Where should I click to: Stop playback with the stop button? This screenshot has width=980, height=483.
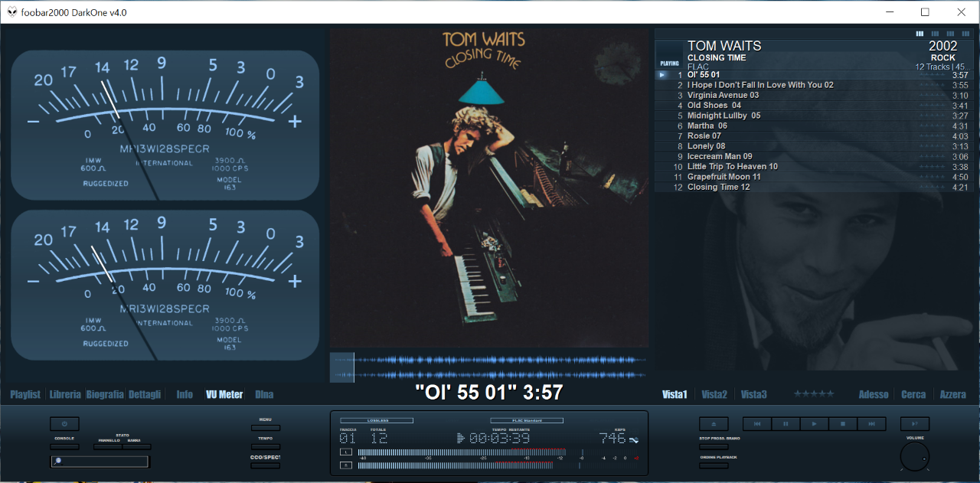842,424
